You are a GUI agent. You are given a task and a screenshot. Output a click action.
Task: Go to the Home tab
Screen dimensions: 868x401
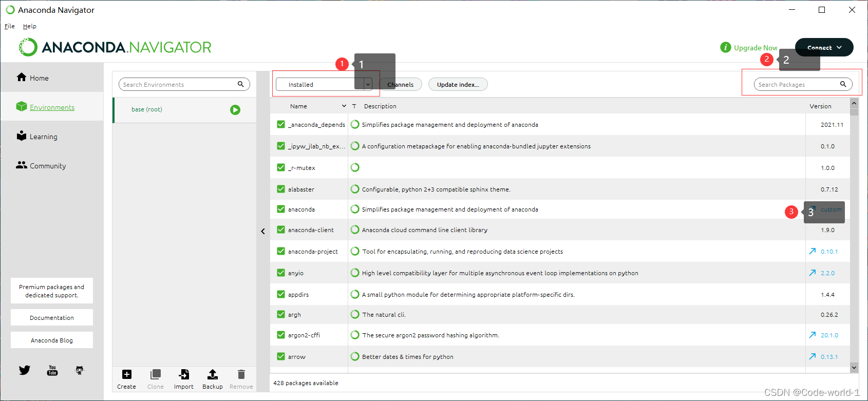pos(52,78)
